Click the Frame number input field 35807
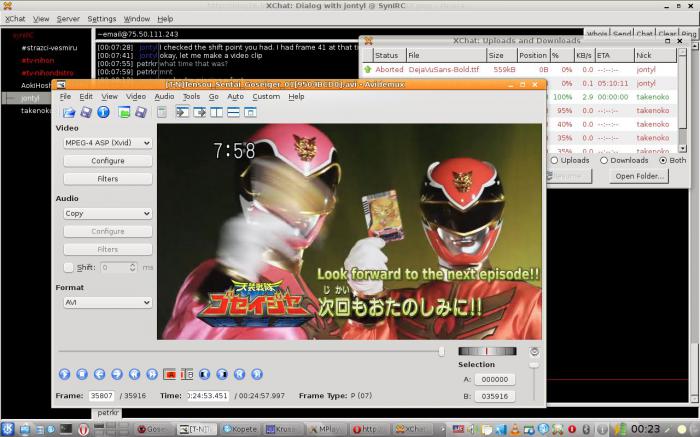Viewport: 700px width, 437px height. click(x=102, y=396)
